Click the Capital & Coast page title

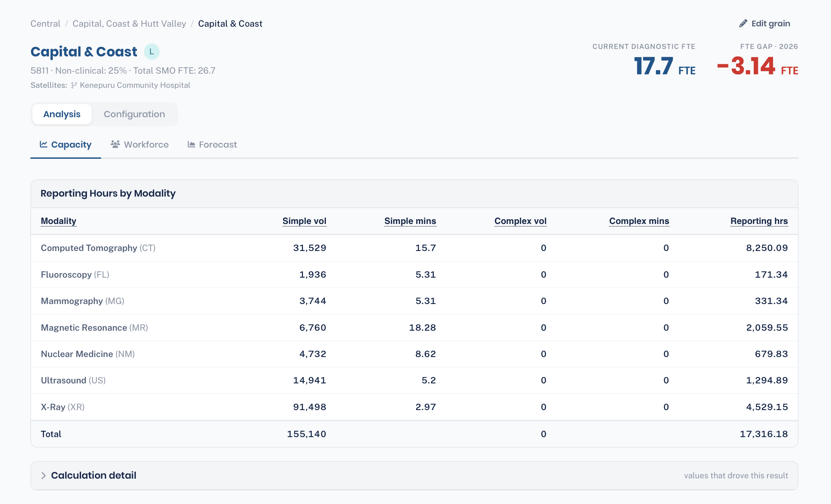tap(84, 52)
